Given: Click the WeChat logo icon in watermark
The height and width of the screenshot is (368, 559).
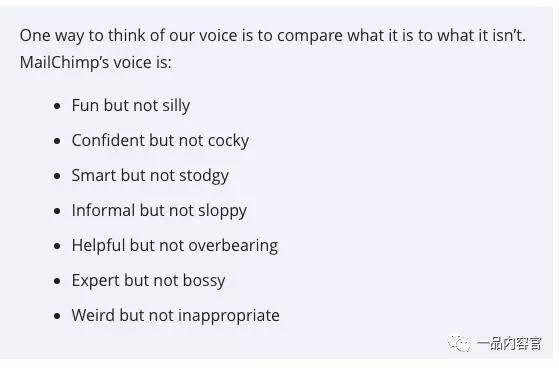Looking at the screenshot, I should 459,343.
